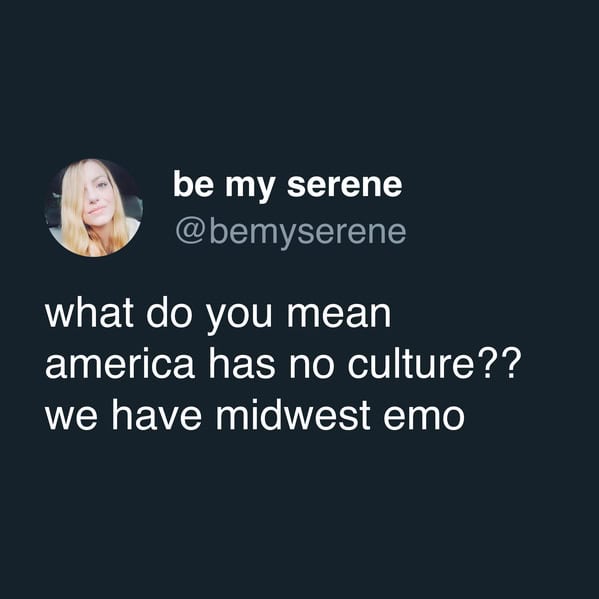Select the tweet line 'america has no culture??'

(283, 363)
